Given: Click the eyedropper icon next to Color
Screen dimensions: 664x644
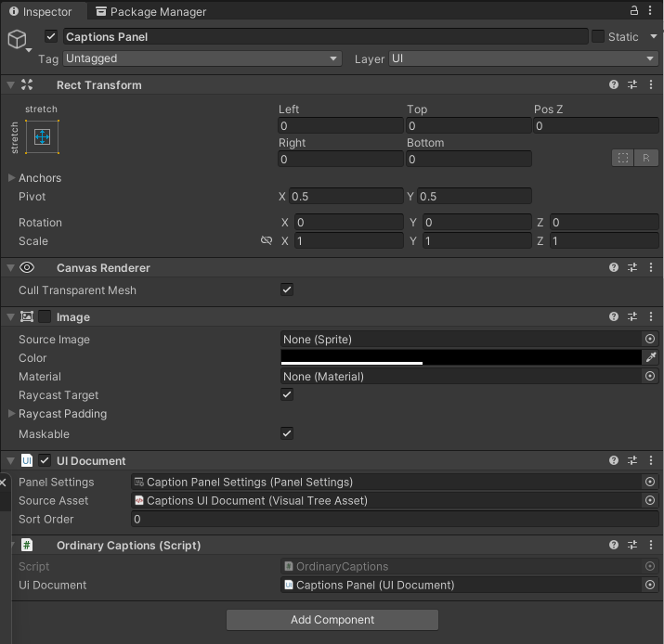Looking at the screenshot, I should pos(650,357).
